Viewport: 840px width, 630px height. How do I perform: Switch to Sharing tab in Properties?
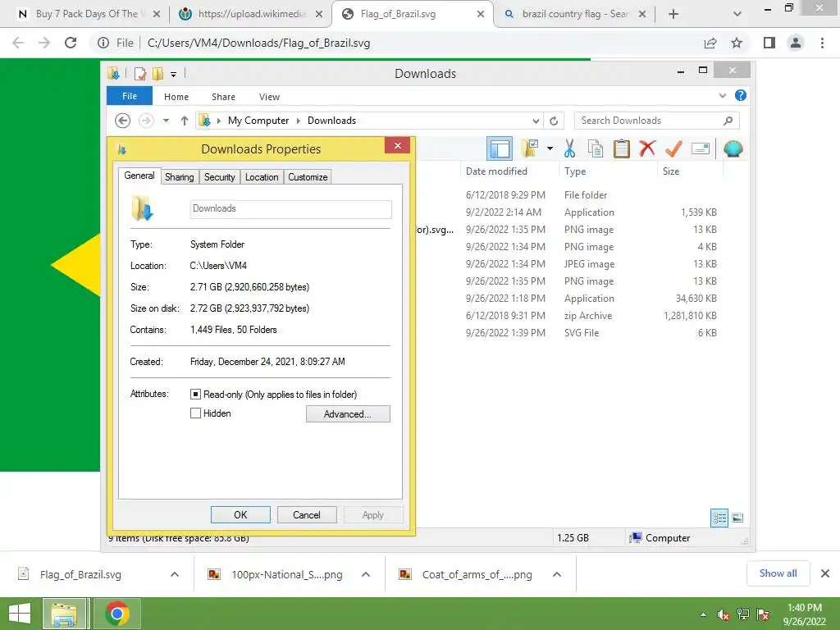point(180,177)
